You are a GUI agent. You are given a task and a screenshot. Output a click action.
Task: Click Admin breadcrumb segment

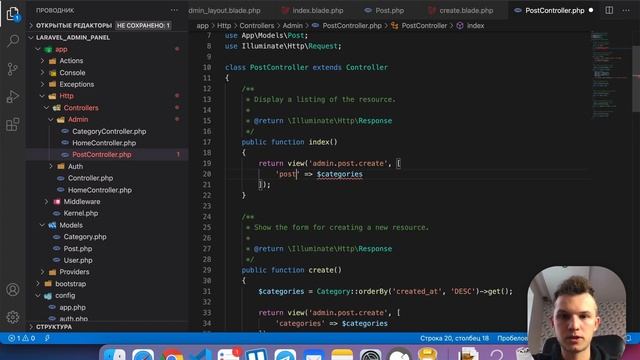tap(293, 26)
